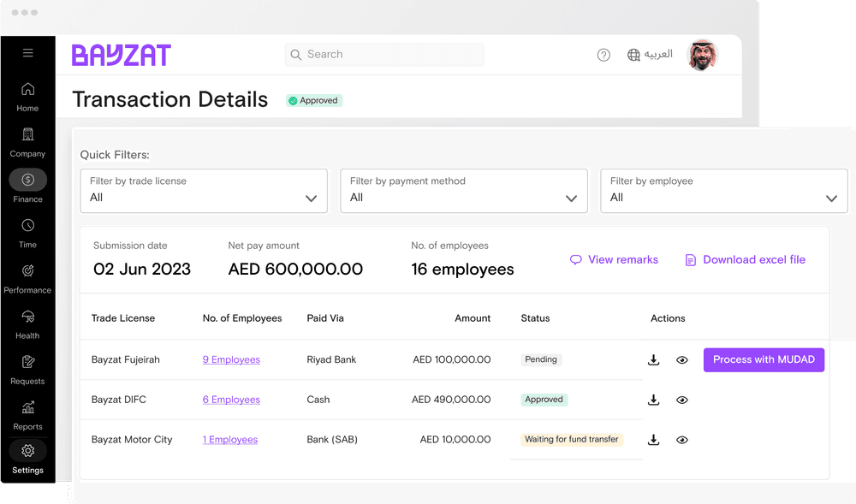Open the hamburger menu icon
The image size is (856, 504).
click(28, 53)
